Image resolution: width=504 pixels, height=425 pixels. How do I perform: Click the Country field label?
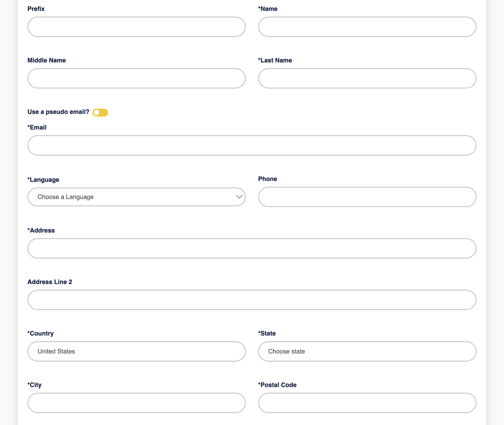click(41, 333)
